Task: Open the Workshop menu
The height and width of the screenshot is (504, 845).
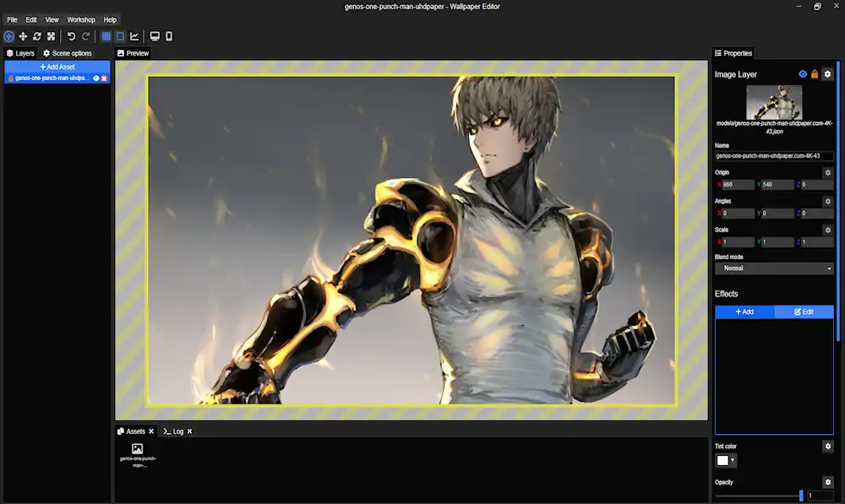Action: 81,20
